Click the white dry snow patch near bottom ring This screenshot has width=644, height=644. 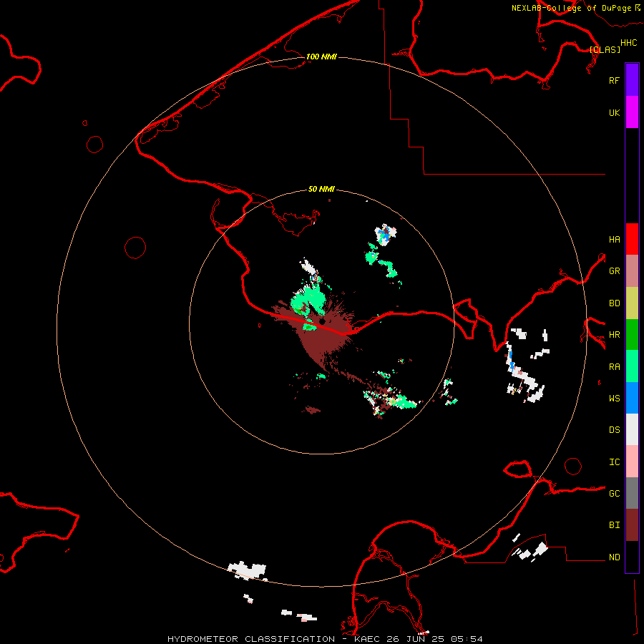(248, 570)
